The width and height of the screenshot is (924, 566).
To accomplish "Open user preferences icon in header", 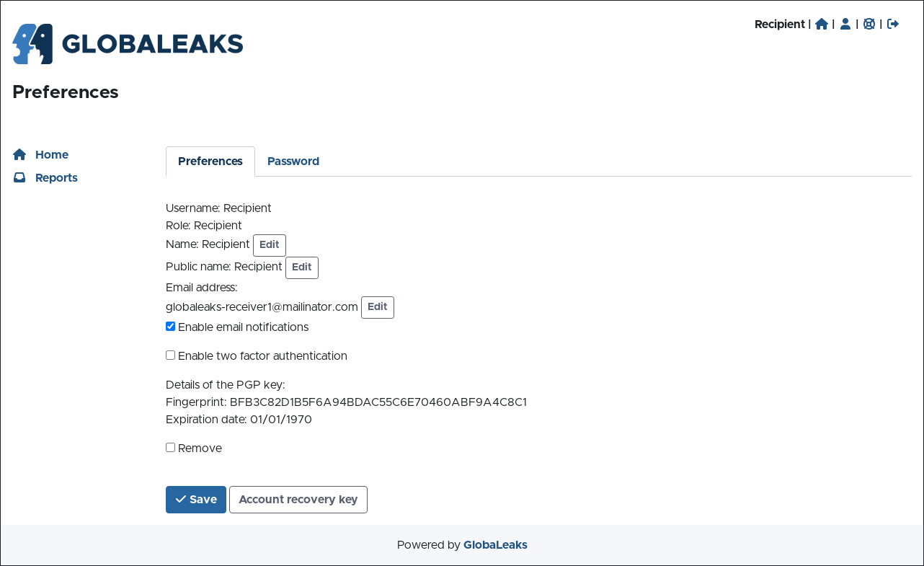I will [845, 24].
